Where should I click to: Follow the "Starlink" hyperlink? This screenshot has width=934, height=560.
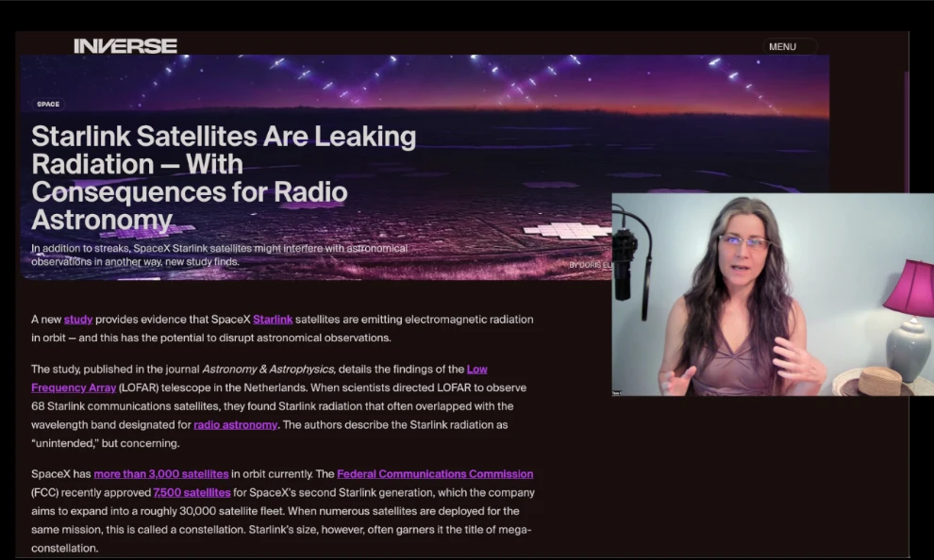(x=273, y=320)
